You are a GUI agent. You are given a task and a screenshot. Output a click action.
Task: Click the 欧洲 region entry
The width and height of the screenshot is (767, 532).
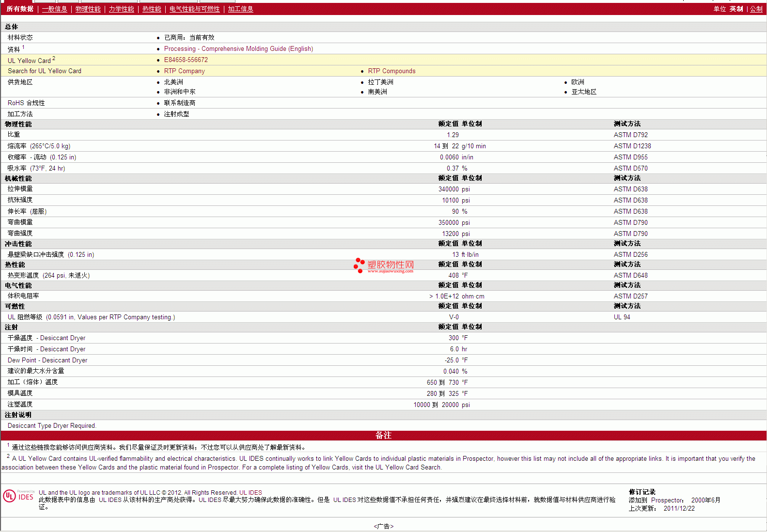coord(578,82)
